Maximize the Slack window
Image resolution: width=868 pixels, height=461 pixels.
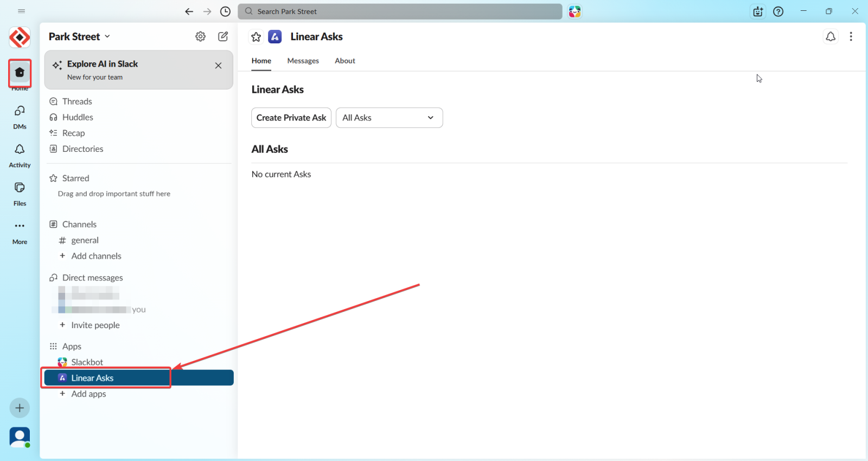pos(829,11)
